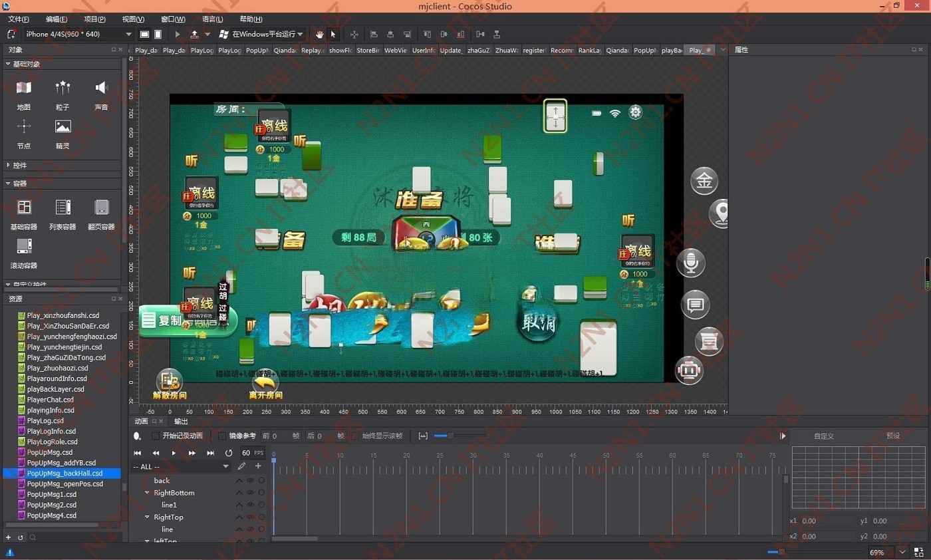Open the File menu (文件)

pos(18,19)
